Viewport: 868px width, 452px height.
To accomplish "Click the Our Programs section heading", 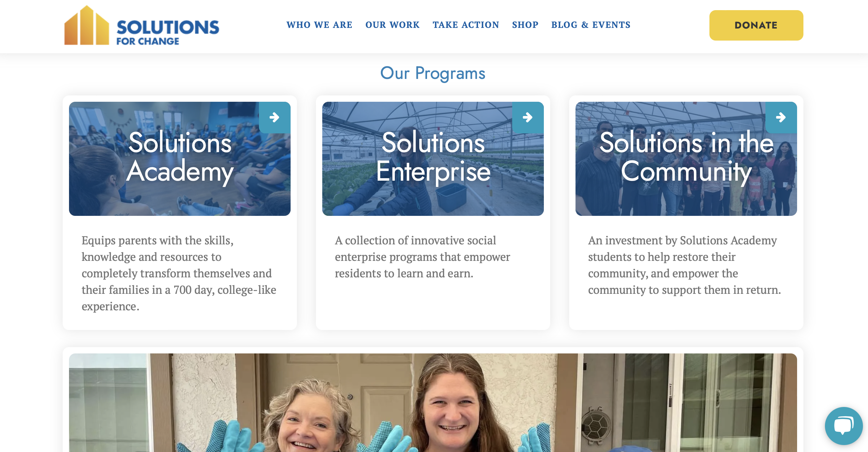I will (x=433, y=73).
